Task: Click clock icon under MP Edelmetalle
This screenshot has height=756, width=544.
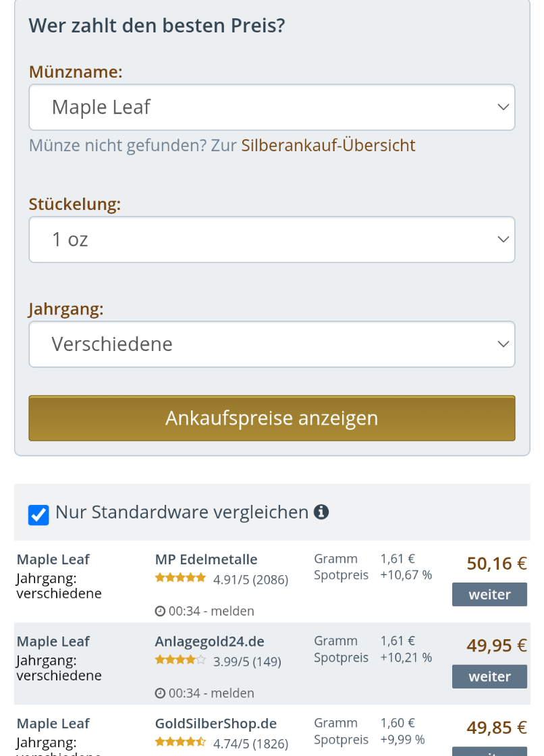Action: tap(160, 612)
